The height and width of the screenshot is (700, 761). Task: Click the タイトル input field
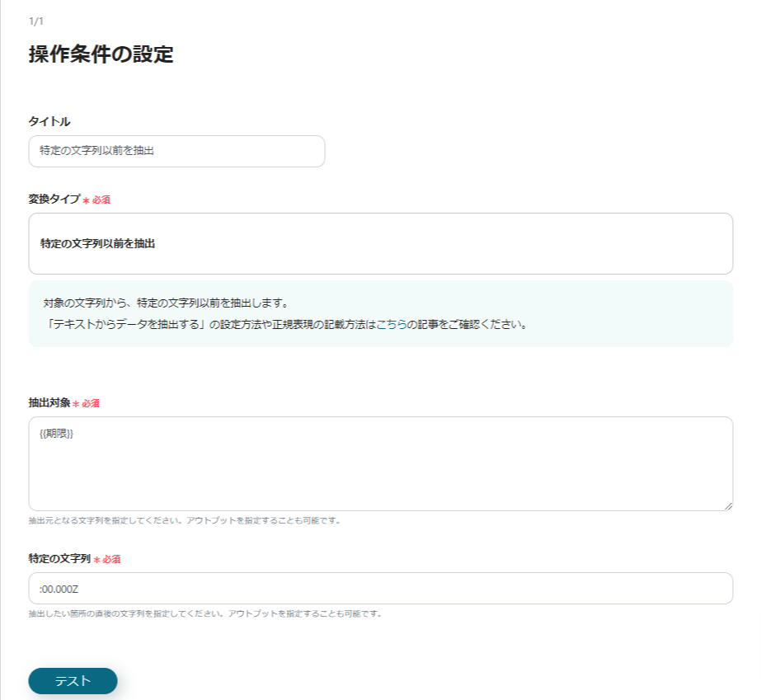click(x=176, y=151)
